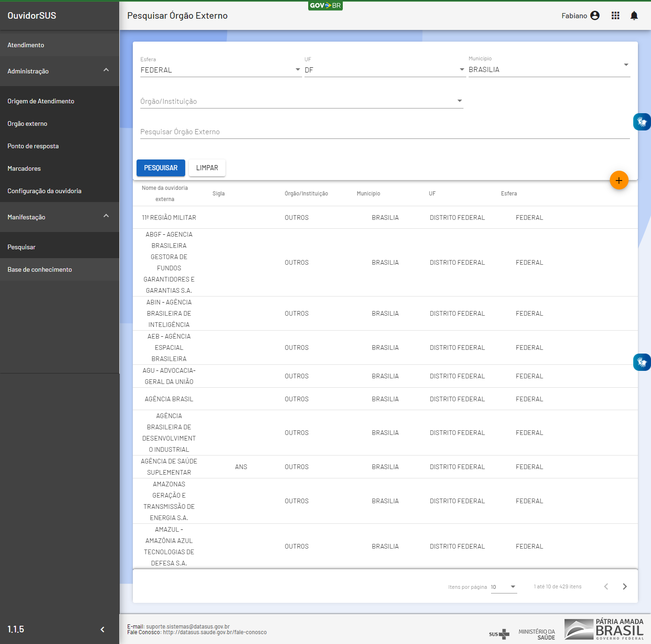
Task: Change the items per page selector
Action: 504,587
